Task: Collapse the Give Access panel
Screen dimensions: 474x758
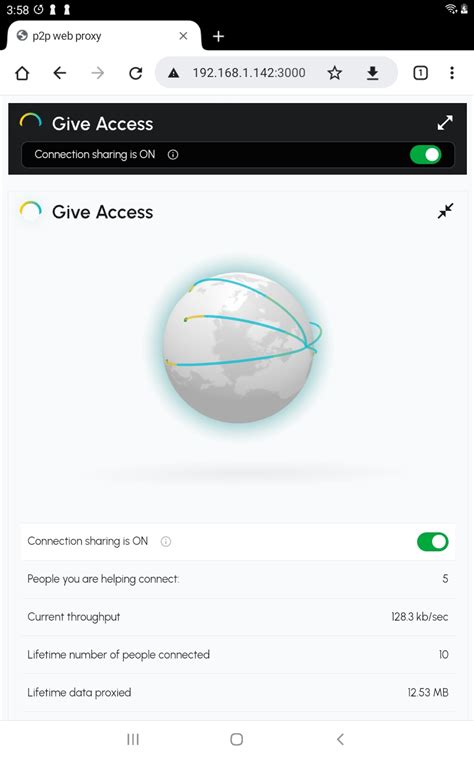Action: 445,211
